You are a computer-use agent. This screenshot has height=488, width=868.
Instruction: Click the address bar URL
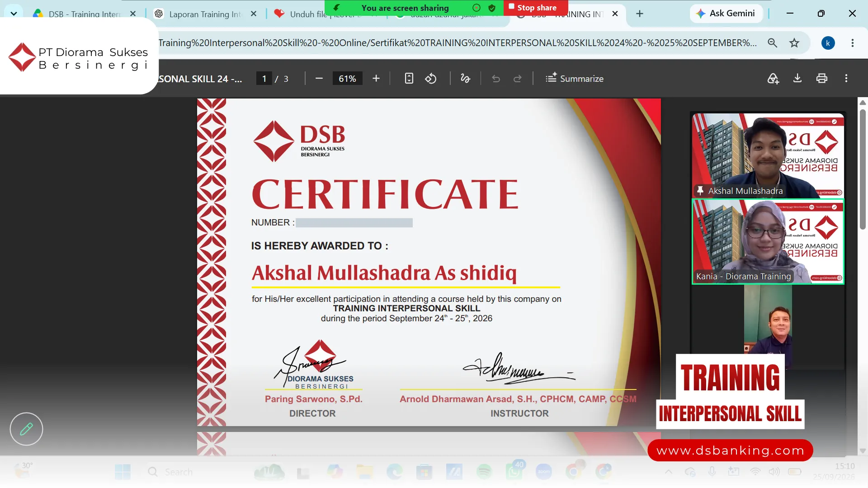pos(458,43)
